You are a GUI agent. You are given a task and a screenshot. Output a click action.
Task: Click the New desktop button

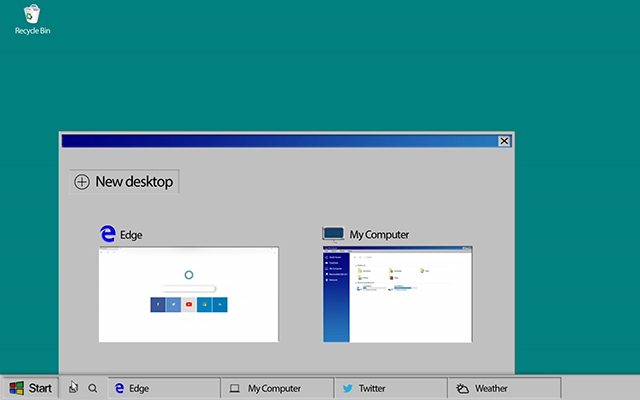click(x=124, y=182)
